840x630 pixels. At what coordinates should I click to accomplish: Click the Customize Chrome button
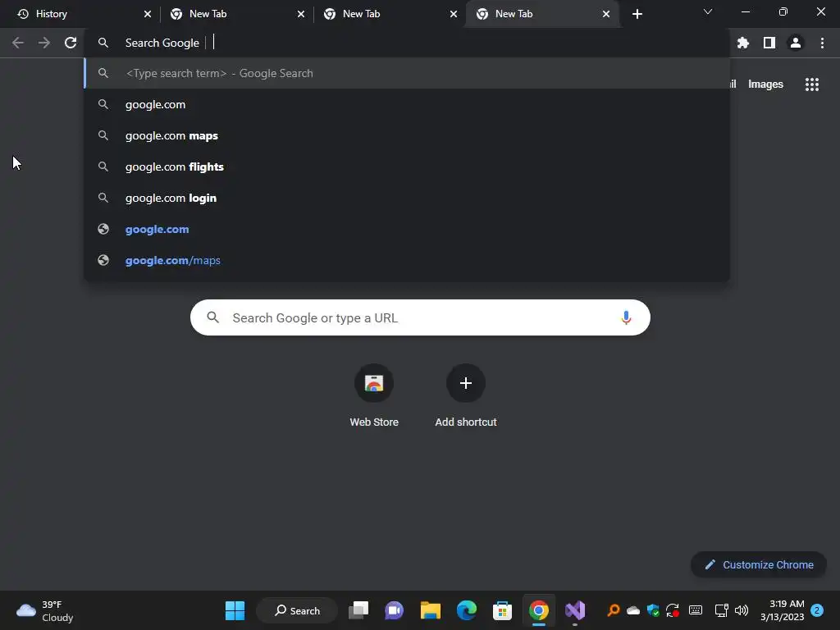pos(759,564)
